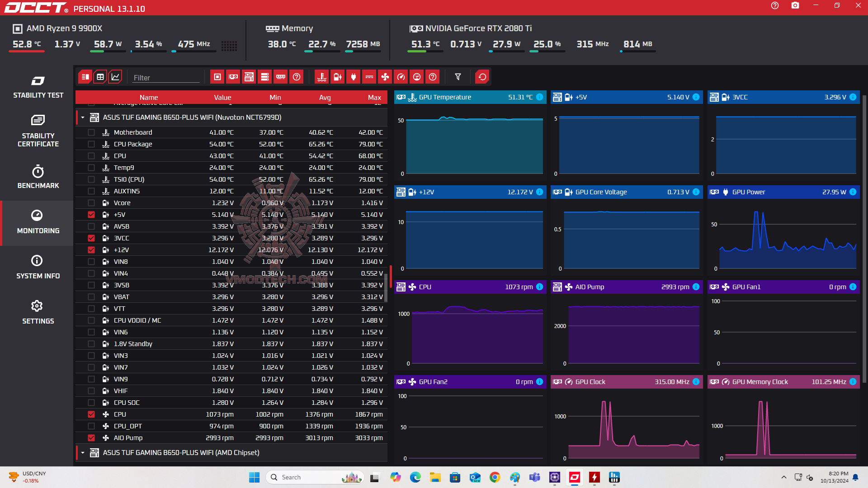This screenshot has width=868, height=488.
Task: Toggle the temperature sensors filter icon
Action: coord(321,77)
